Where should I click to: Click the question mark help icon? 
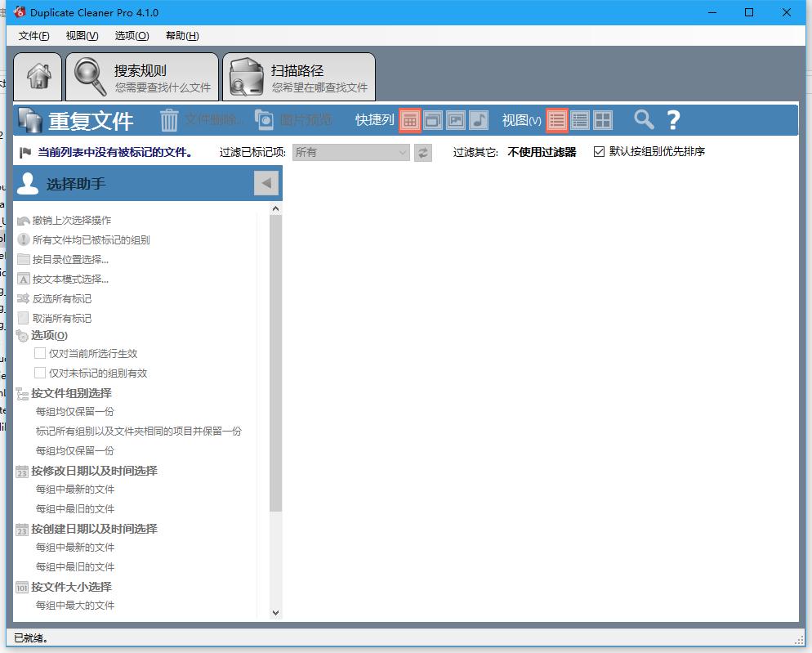point(673,120)
